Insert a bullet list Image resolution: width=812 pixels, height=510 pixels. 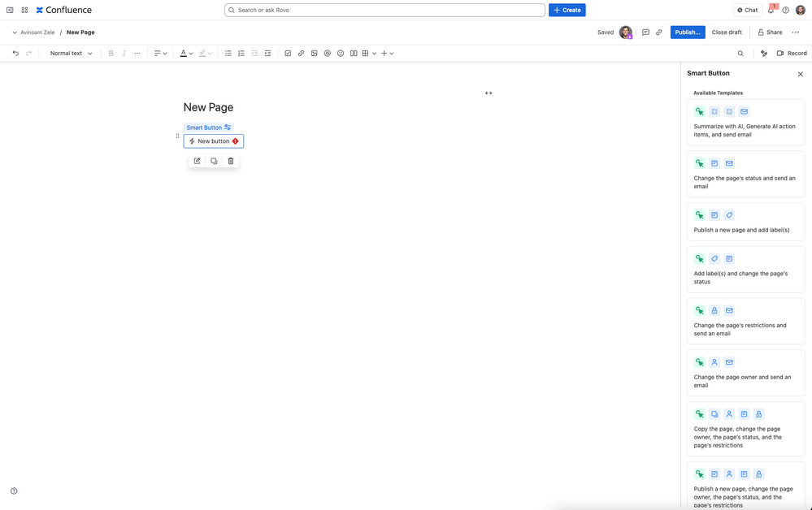coord(228,54)
